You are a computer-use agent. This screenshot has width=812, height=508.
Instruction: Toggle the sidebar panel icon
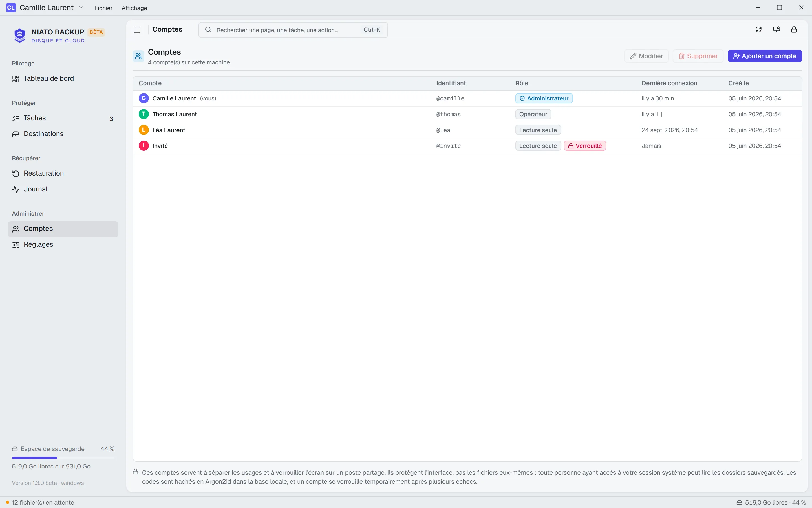pyautogui.click(x=137, y=30)
